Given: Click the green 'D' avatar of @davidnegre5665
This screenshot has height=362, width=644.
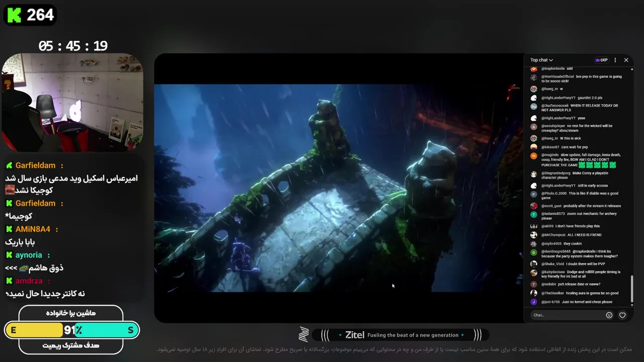Looking at the screenshot, I should [x=534, y=252].
